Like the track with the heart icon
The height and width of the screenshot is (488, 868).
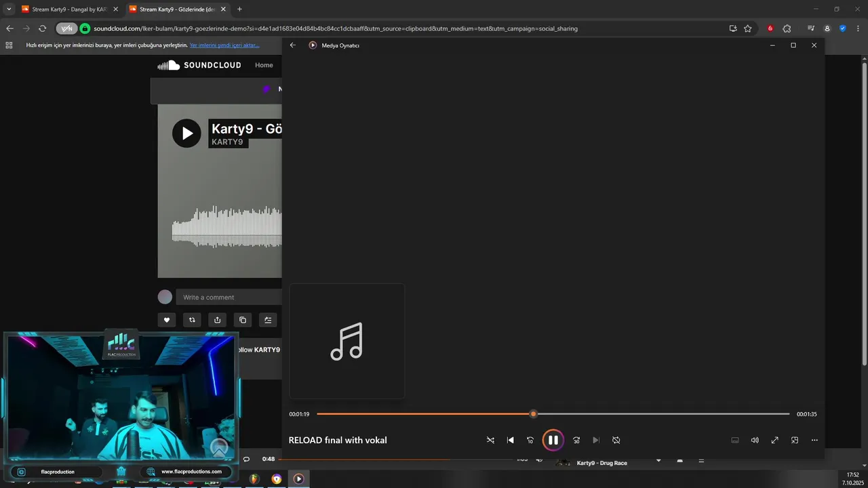point(167,320)
